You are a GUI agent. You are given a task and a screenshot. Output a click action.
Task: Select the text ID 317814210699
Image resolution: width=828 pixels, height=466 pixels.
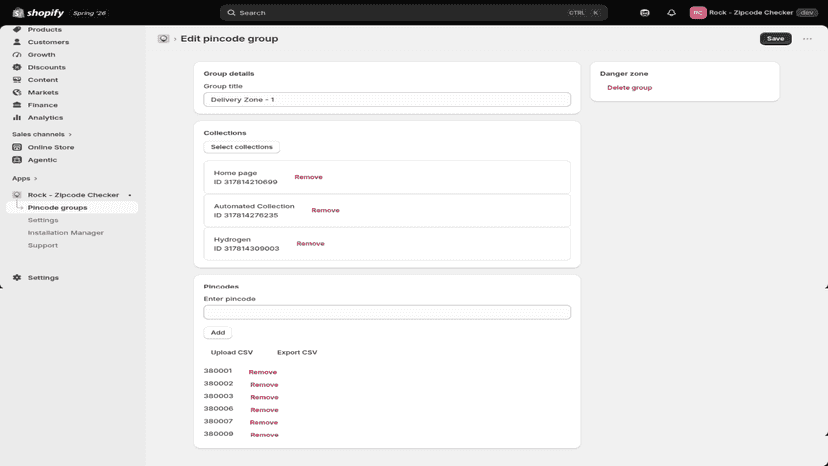click(x=246, y=182)
